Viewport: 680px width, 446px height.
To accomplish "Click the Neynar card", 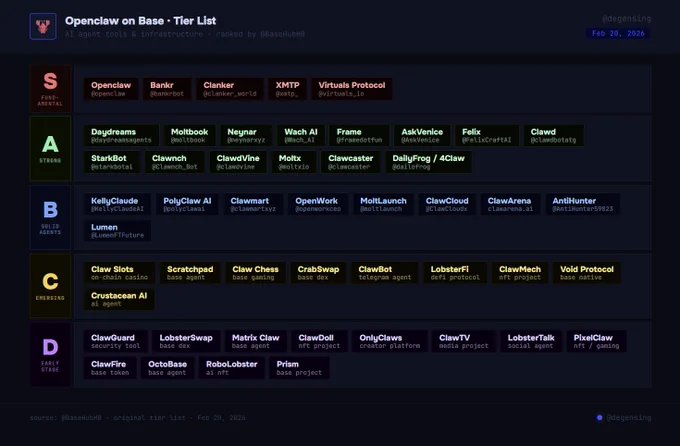I will [246, 135].
